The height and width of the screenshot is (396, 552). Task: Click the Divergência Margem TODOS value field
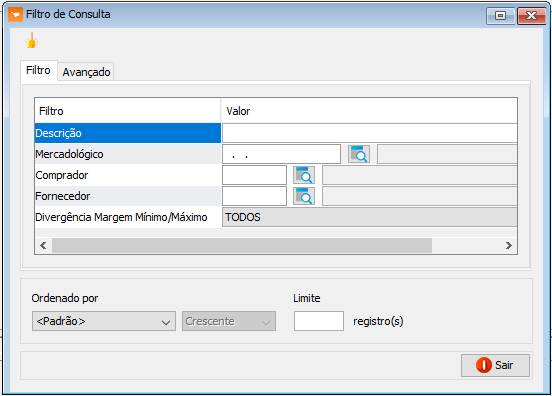tap(370, 217)
